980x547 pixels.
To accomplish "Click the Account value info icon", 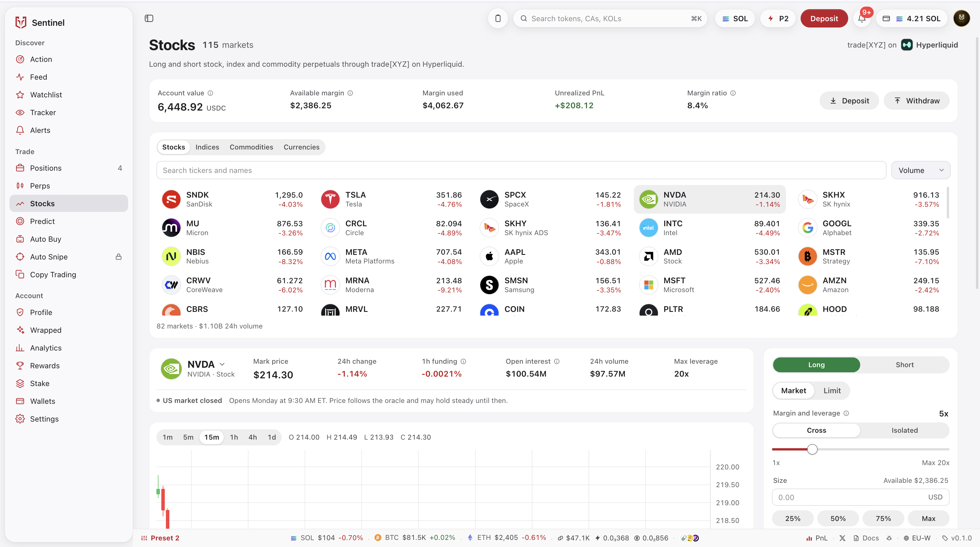I will [x=210, y=93].
